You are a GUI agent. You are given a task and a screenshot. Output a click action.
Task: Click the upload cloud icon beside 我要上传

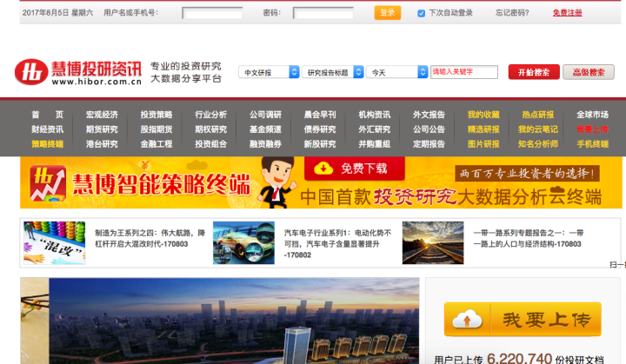[x=466, y=319]
